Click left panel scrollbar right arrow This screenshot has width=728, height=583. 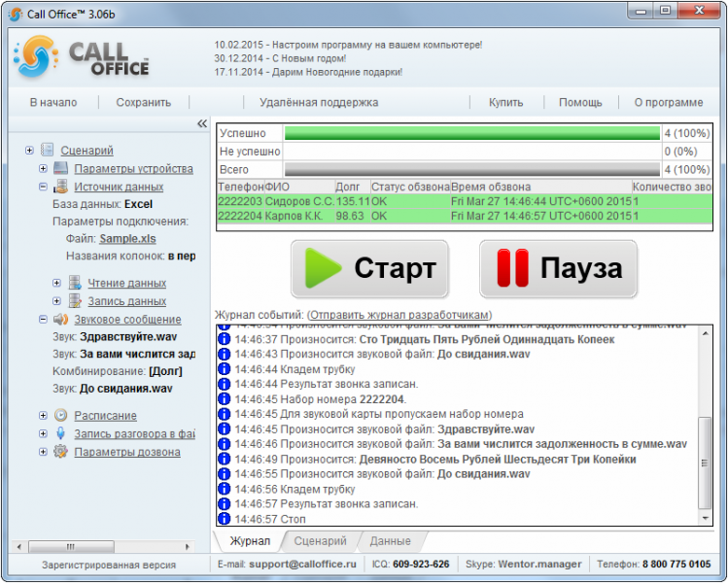coord(188,546)
